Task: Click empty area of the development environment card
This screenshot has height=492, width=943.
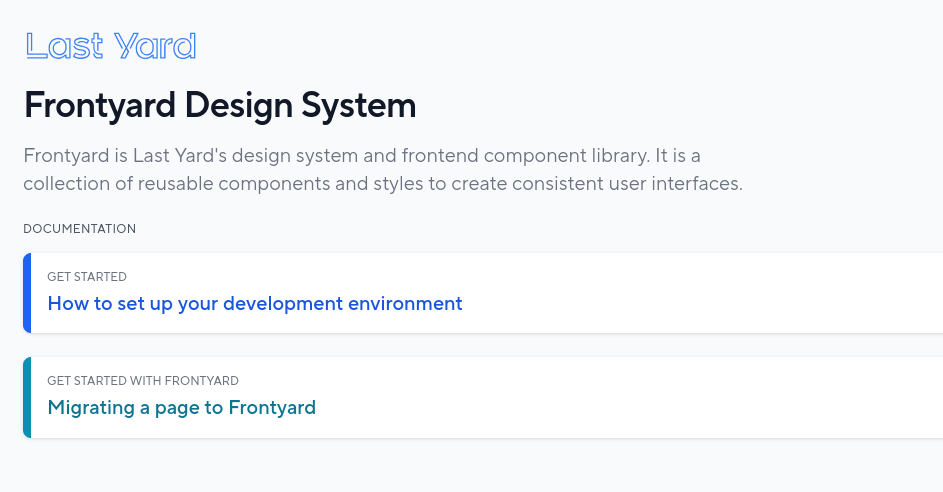Action: [700, 293]
